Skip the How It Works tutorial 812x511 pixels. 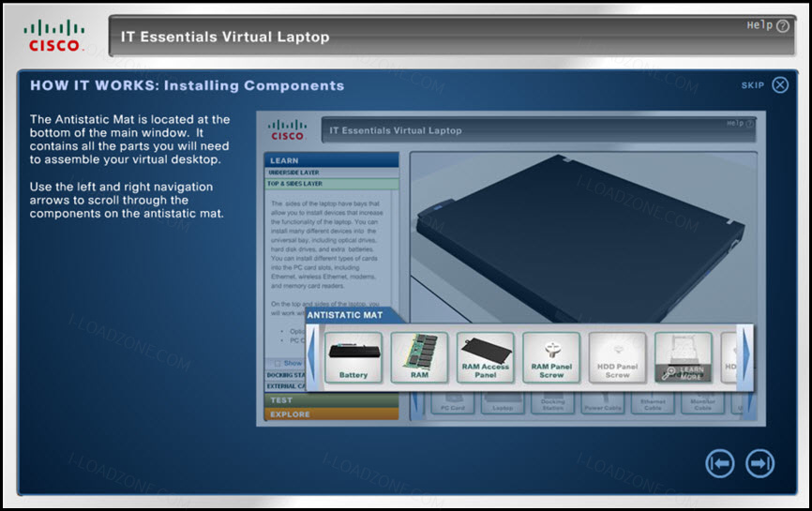click(752, 85)
